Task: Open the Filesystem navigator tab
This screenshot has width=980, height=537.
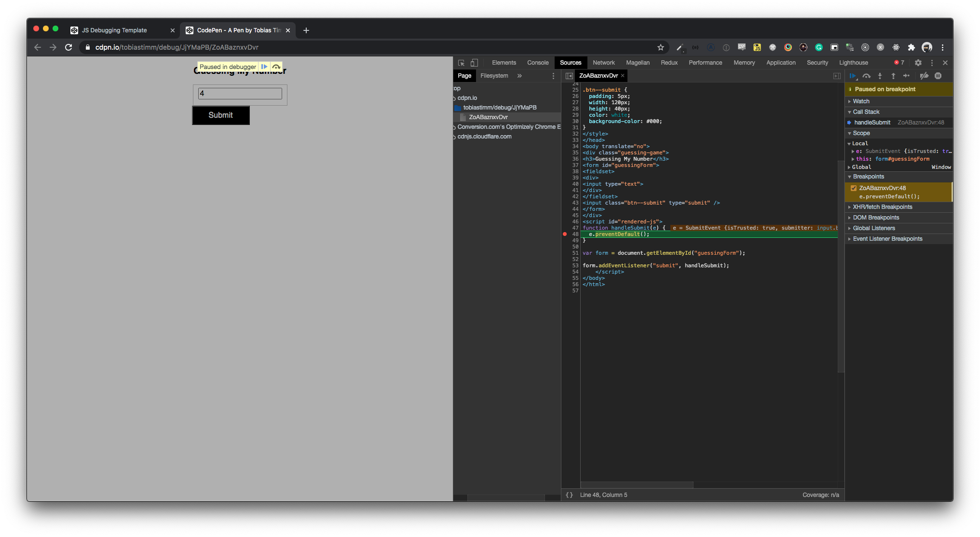Action: click(494, 76)
